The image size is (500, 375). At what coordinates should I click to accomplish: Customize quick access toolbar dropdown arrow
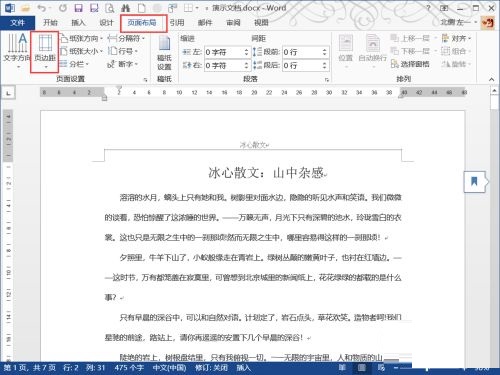click(x=207, y=8)
